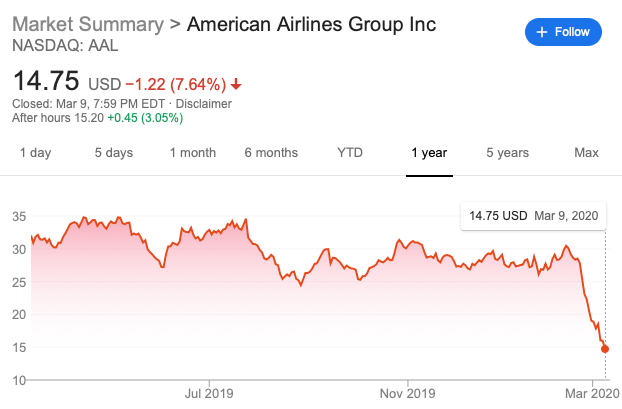Image resolution: width=622 pixels, height=409 pixels.
Task: Click the Mar 2020 axis label
Action: pos(592,393)
